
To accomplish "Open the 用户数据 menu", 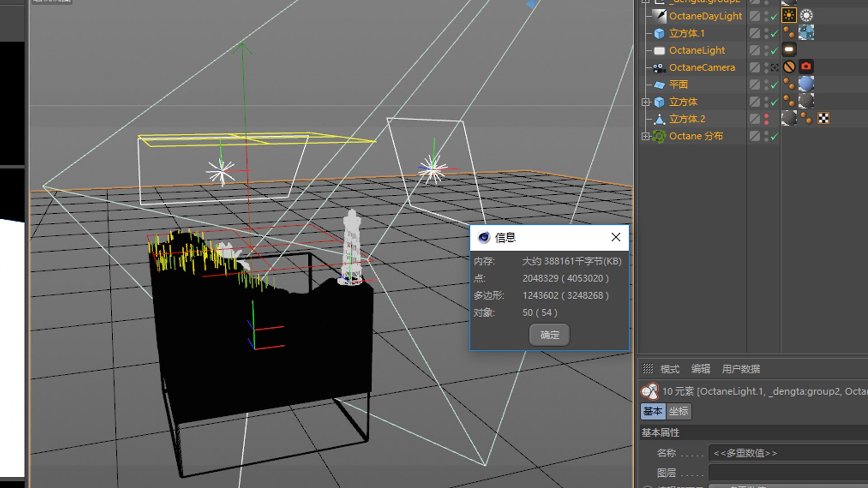I will click(x=741, y=369).
